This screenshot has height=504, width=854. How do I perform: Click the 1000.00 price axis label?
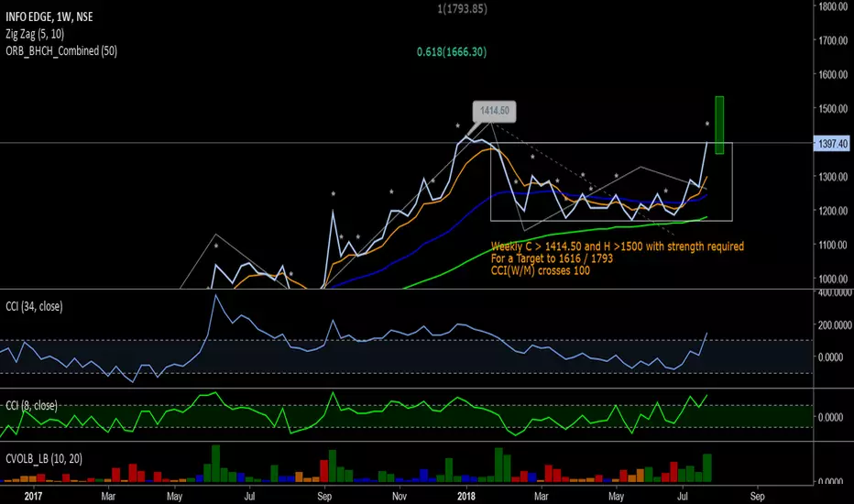[x=833, y=279]
